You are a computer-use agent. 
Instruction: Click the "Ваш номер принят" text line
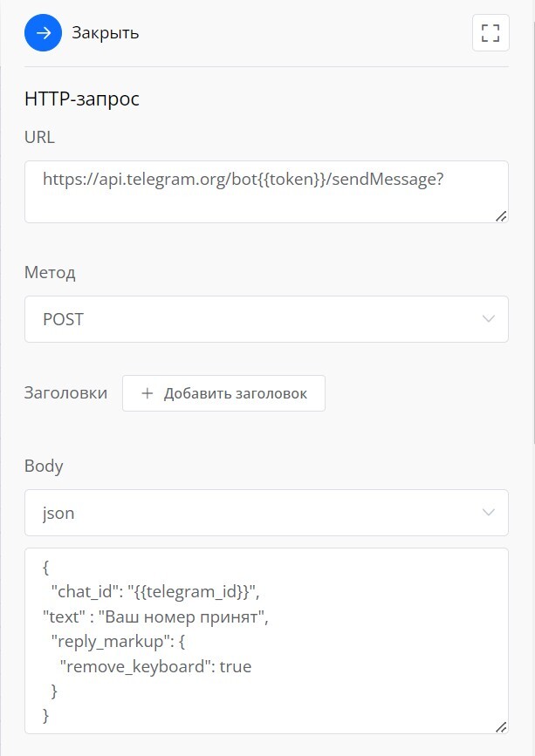(157, 617)
